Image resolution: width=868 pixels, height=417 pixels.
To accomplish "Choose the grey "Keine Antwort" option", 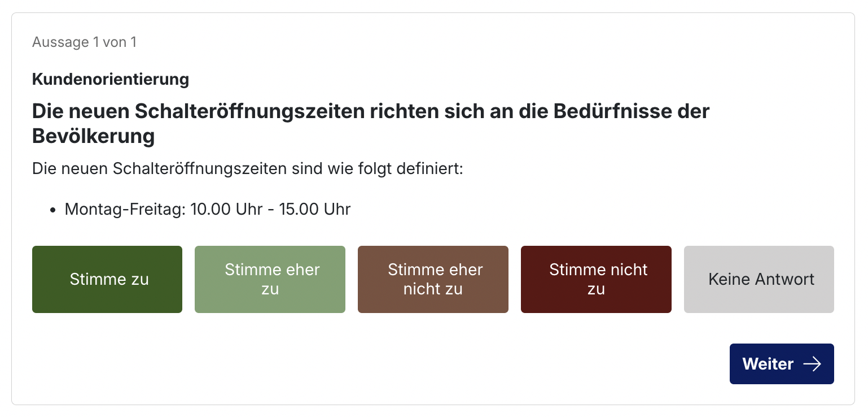I will 759,279.
